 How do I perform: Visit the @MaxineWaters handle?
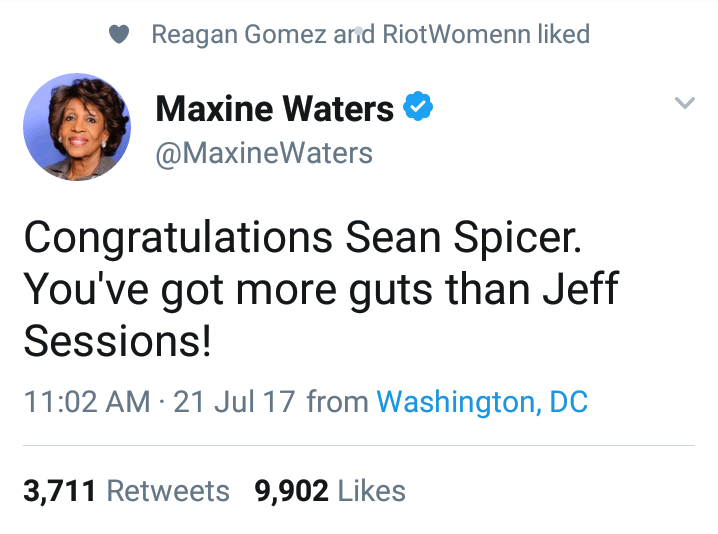click(x=264, y=153)
